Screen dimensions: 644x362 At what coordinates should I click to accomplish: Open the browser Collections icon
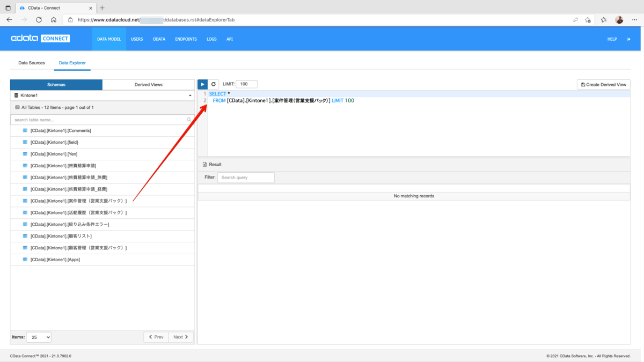[x=604, y=20]
